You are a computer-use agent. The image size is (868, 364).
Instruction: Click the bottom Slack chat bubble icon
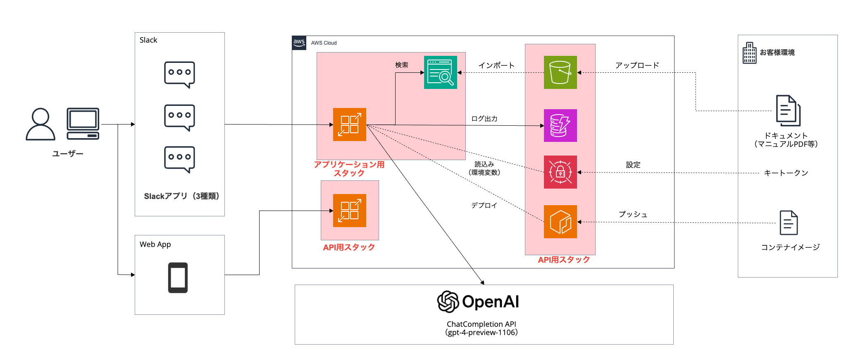(179, 159)
